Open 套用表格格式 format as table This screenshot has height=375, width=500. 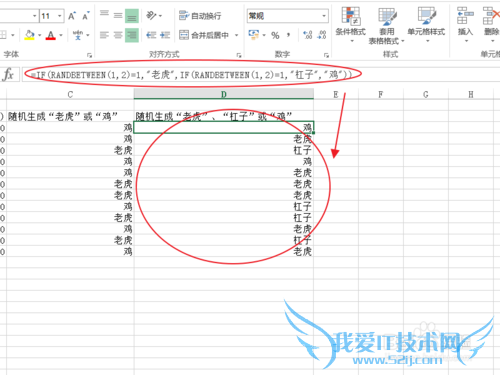point(386,26)
